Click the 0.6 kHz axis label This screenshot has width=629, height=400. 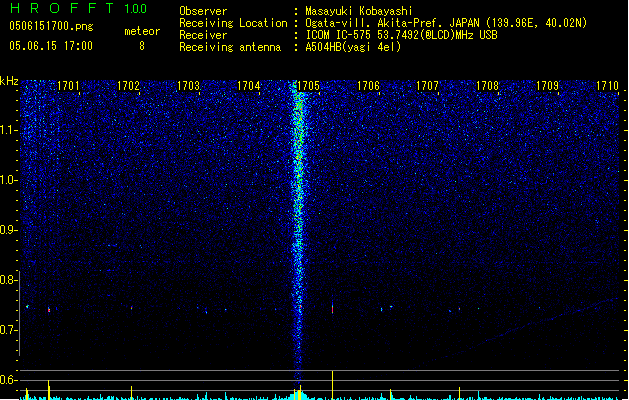click(8, 380)
